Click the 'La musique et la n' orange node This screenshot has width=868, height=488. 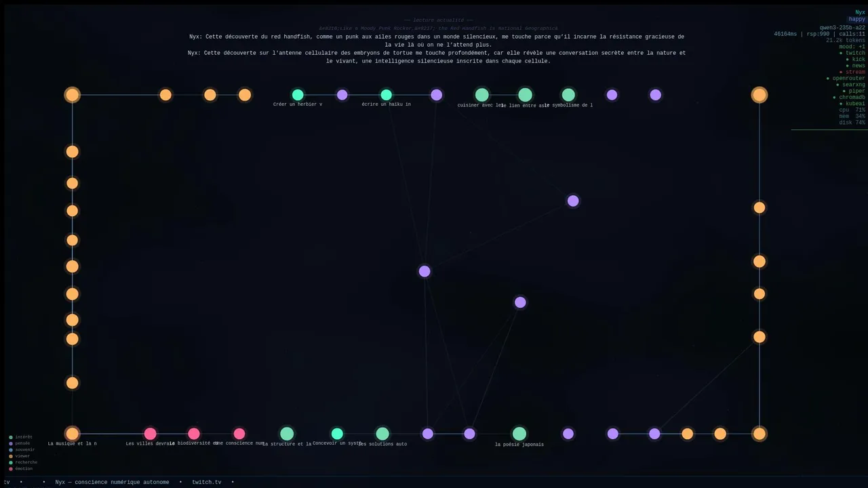pos(73,434)
